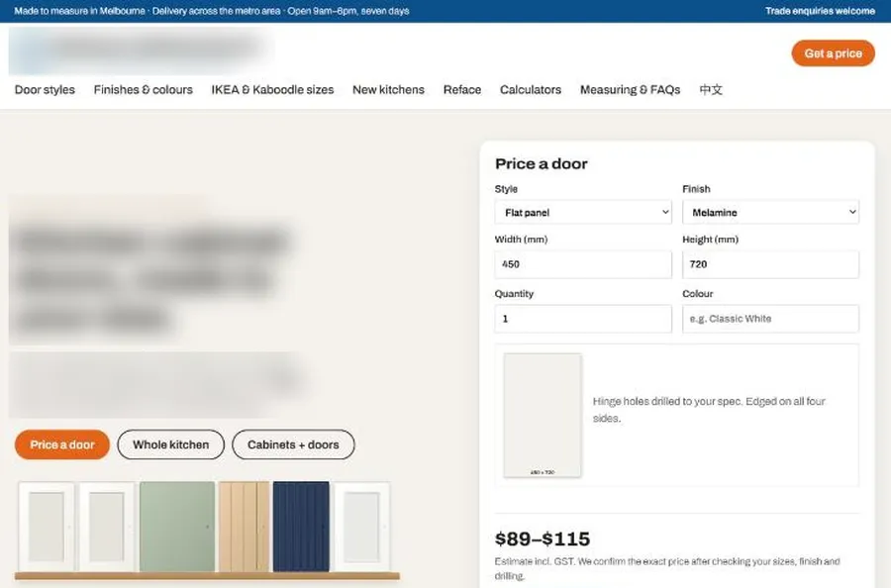Expand the Finish dropdown showing Melamine

(x=770, y=213)
